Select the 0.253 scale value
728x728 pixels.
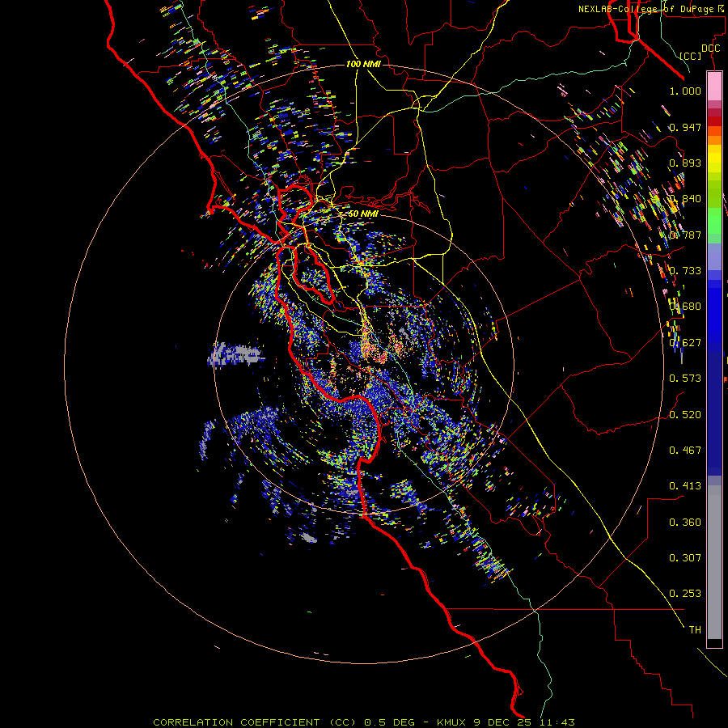coord(685,594)
